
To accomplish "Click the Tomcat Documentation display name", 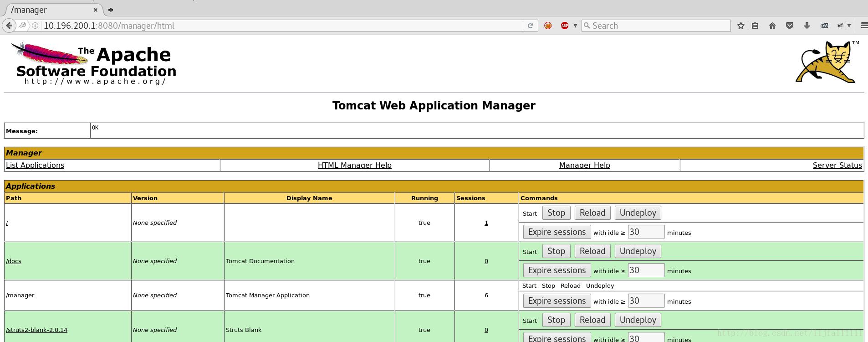I will tap(260, 261).
